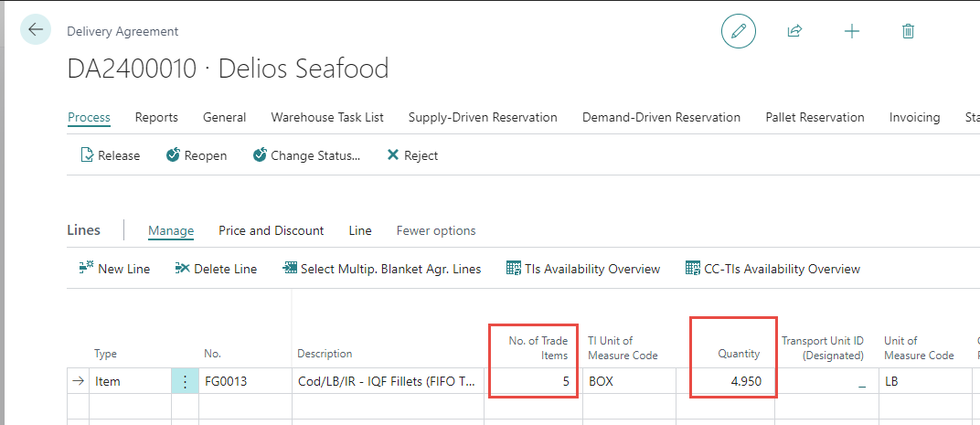Screen dimensions: 980x425
Task: Click Fewer options link
Action: pyautogui.click(x=435, y=230)
